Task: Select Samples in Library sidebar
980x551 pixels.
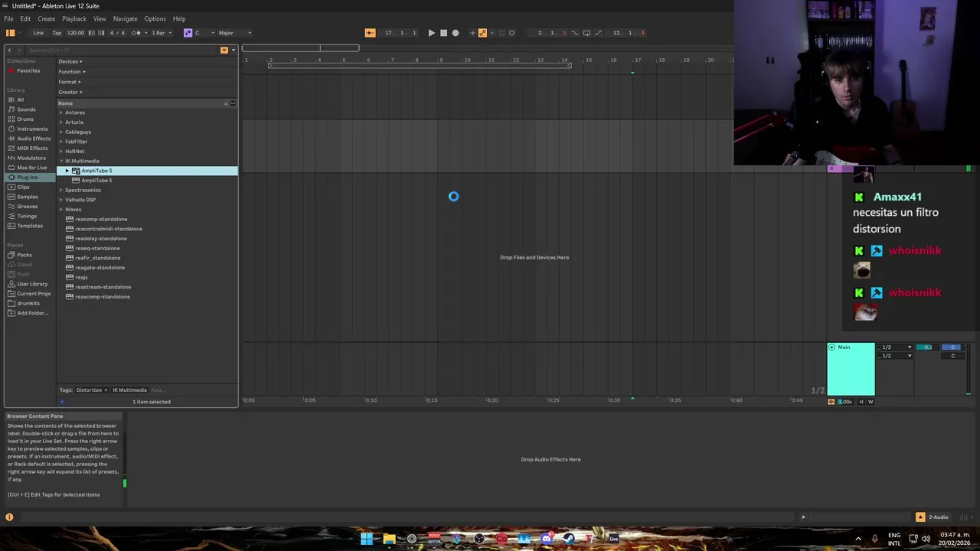Action: click(27, 197)
